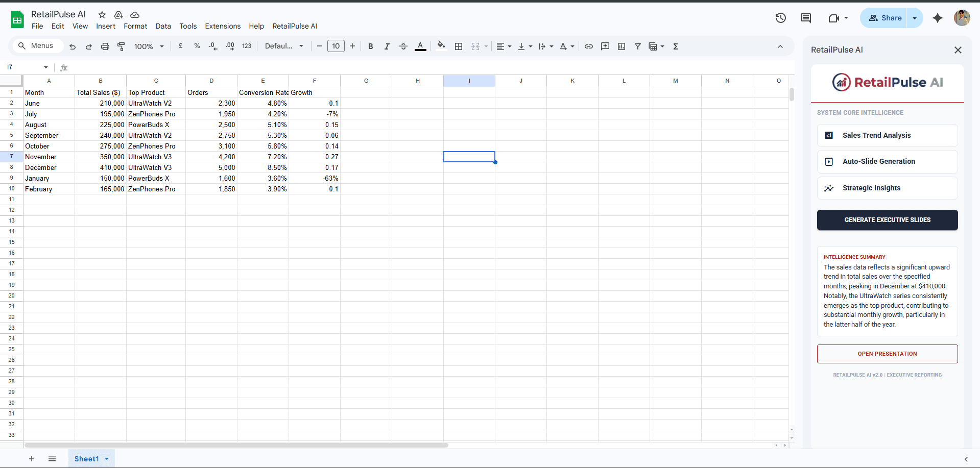Insert a link via toolbar
The width and height of the screenshot is (980, 468).
pyautogui.click(x=589, y=46)
